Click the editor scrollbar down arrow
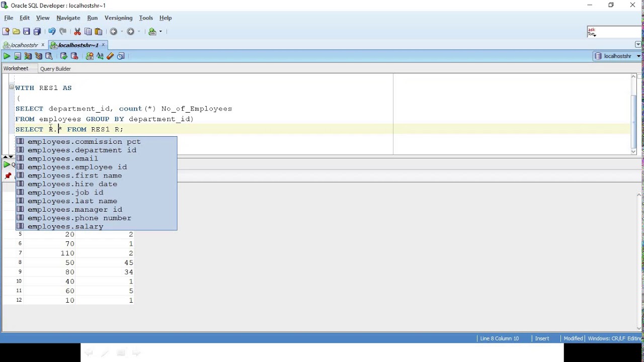The width and height of the screenshot is (644, 362). click(634, 151)
